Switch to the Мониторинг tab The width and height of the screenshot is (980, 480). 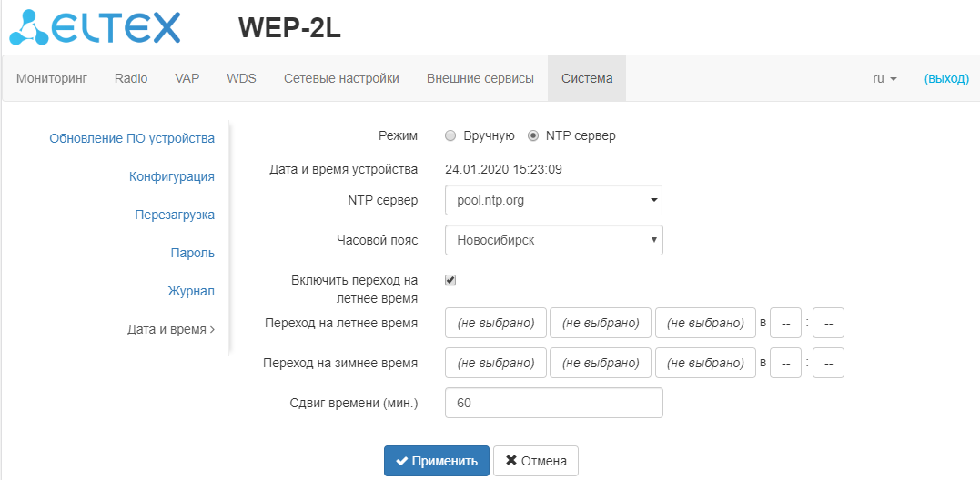[52, 78]
